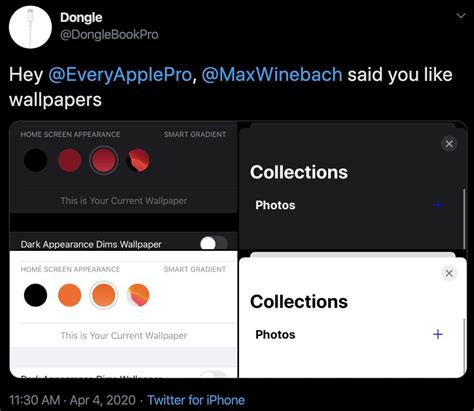Close the dark Collections sheet
Screen dimensions: 474x411
point(449,144)
